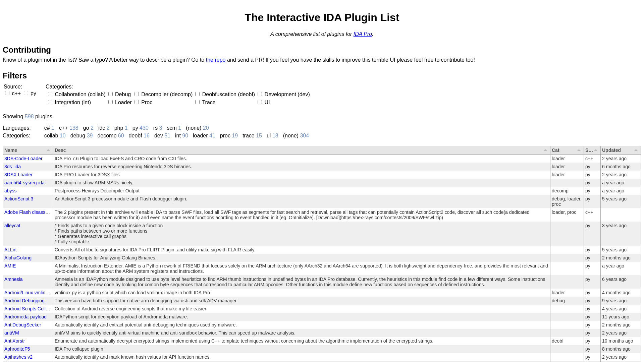This screenshot has width=644, height=362.
Task: Click the Name column sort icon
Action: (x=48, y=150)
